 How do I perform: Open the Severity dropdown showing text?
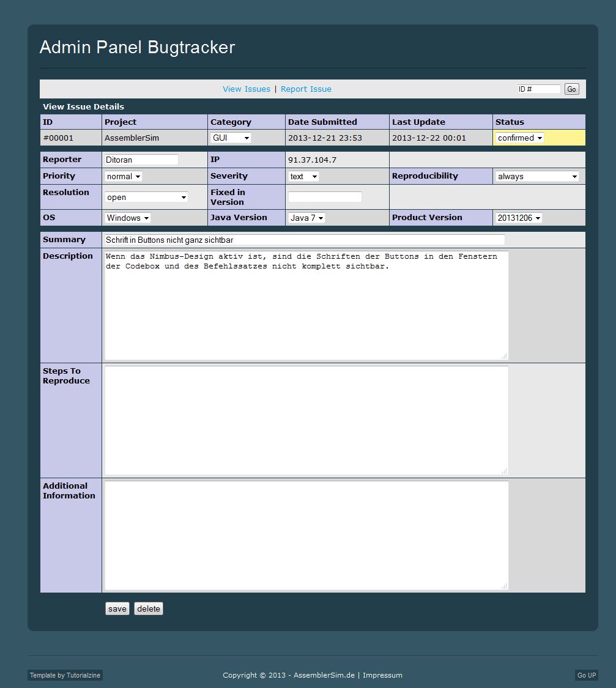point(303,176)
